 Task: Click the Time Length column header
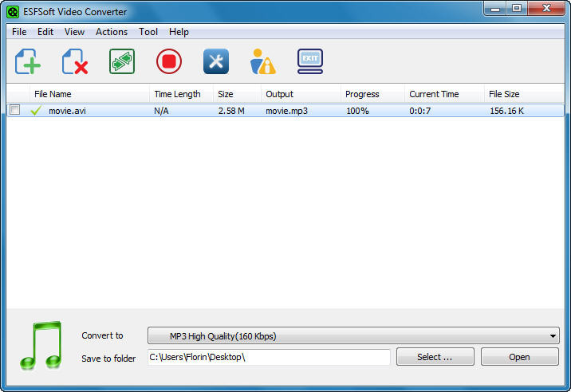[x=181, y=94]
